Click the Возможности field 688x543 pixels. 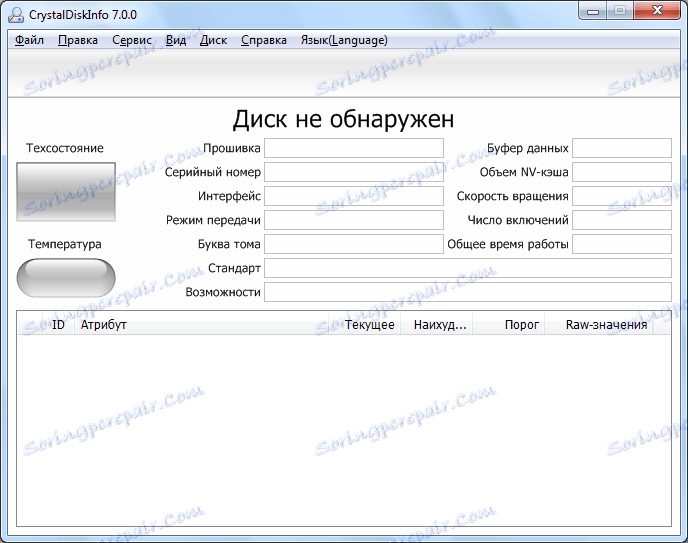(468, 292)
